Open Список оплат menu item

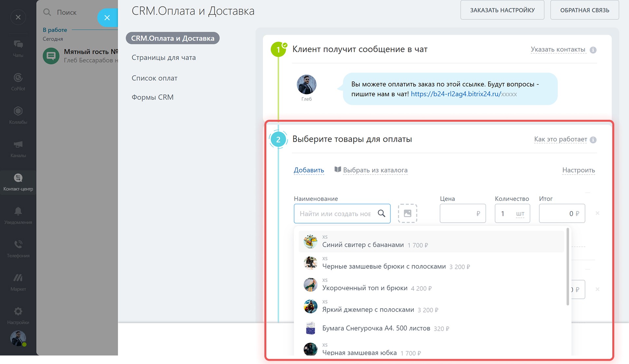point(154,78)
